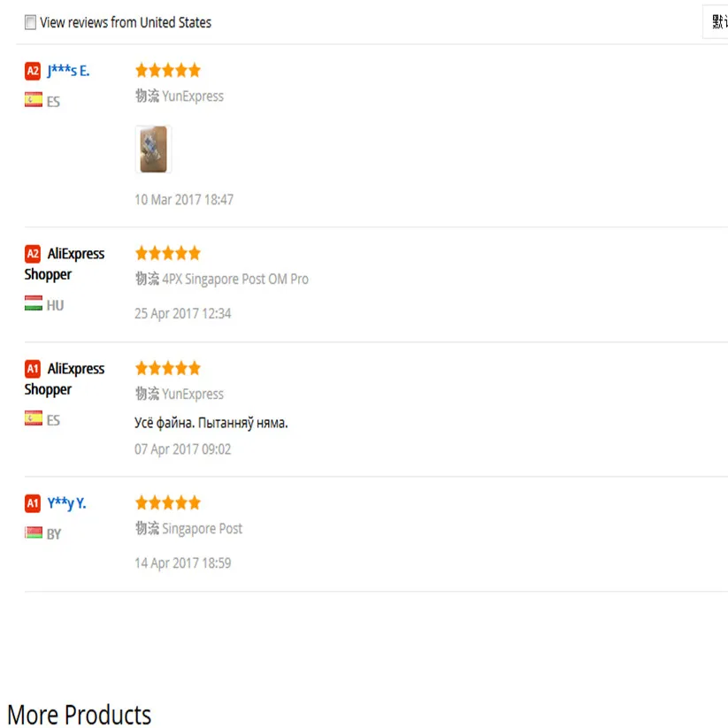The image size is (728, 728).
Task: Enable View reviews from United States checkbox
Action: pyautogui.click(x=30, y=22)
